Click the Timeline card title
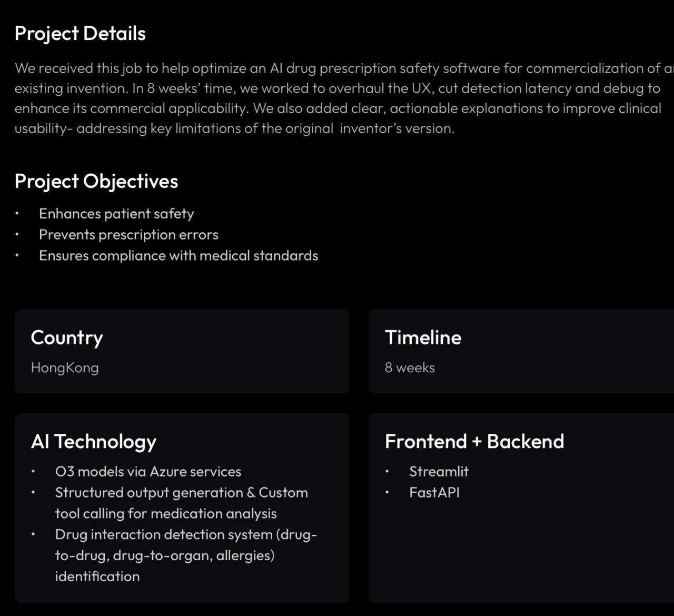674x616 pixels. pyautogui.click(x=423, y=337)
